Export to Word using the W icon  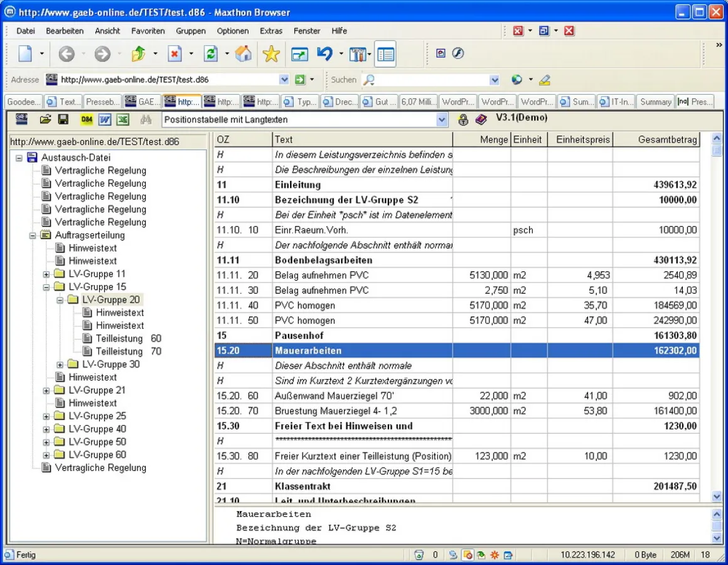105,119
